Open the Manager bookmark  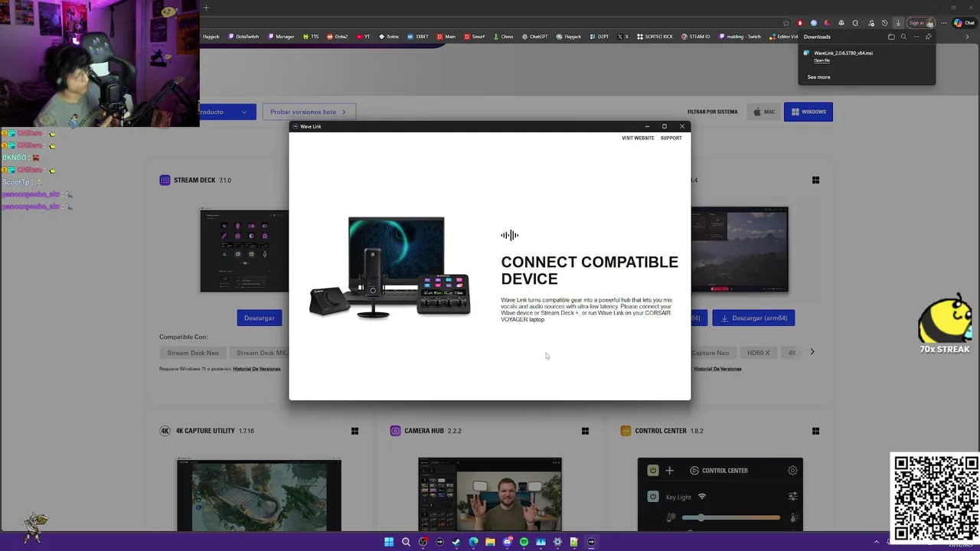point(281,37)
